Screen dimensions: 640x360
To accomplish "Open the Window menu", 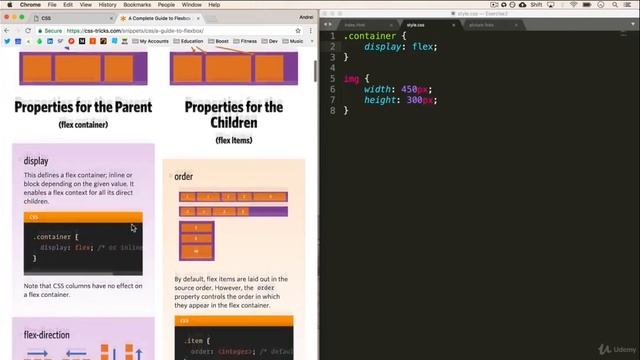I will click(191, 5).
